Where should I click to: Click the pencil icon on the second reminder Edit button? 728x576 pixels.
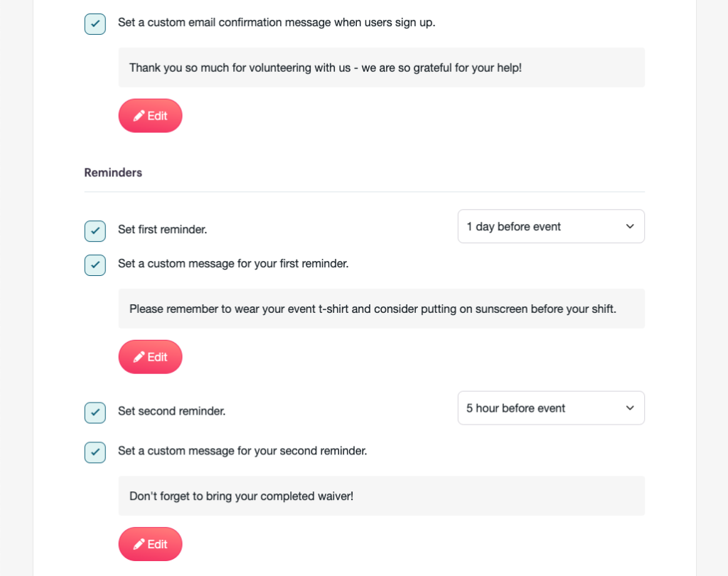[x=139, y=544]
